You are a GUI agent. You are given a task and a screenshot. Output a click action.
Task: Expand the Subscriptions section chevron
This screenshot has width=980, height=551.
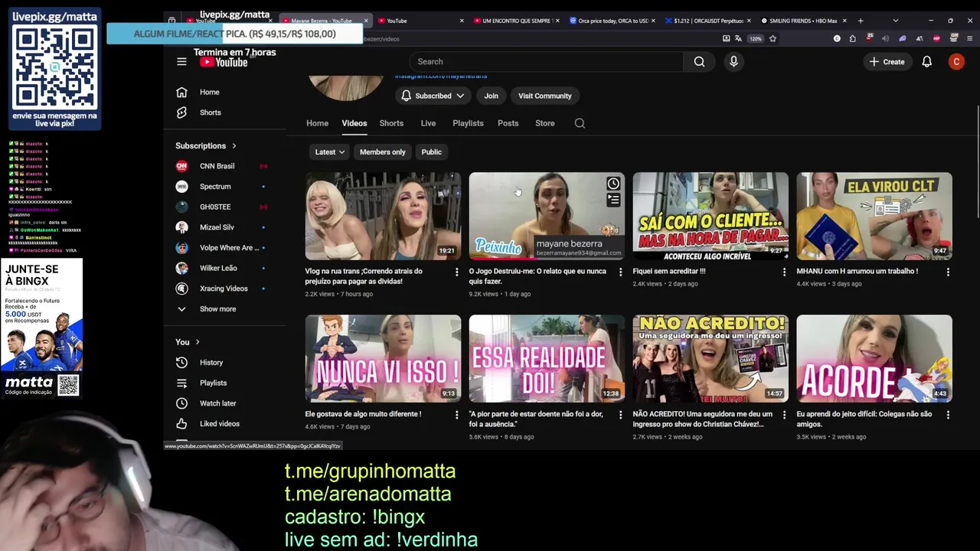tap(234, 146)
